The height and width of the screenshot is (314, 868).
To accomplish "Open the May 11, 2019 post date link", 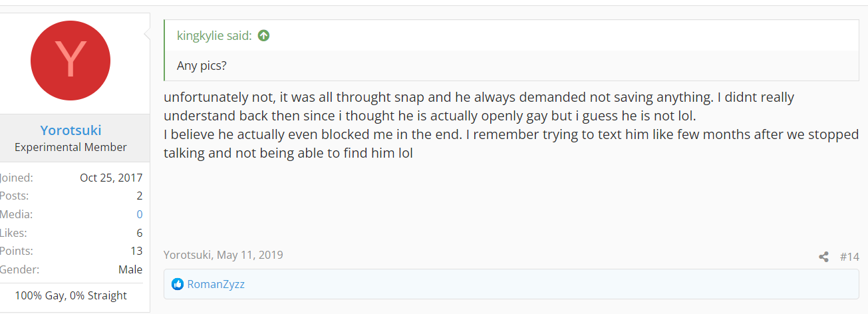I will pyautogui.click(x=249, y=255).
